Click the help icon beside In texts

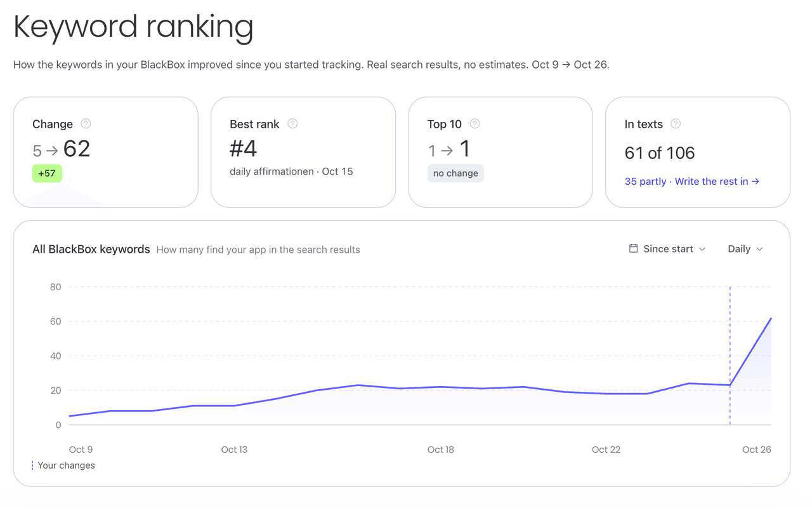(676, 124)
